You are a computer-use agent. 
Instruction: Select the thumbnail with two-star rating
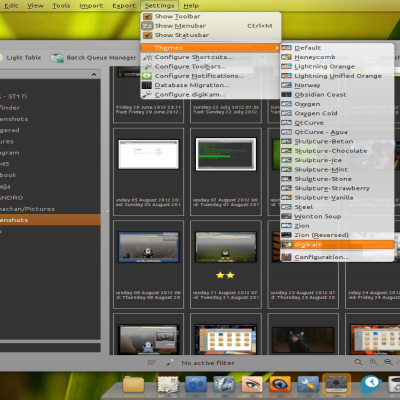pos(226,247)
